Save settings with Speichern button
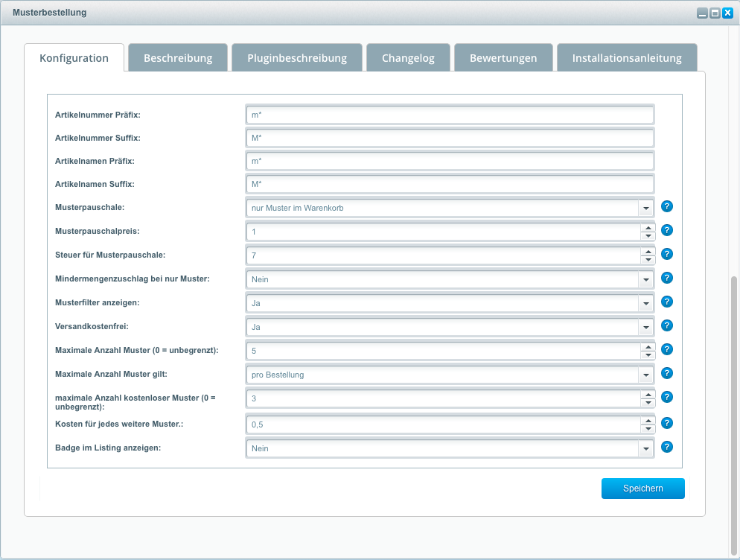Screen dimensions: 740x560 [x=642, y=489]
